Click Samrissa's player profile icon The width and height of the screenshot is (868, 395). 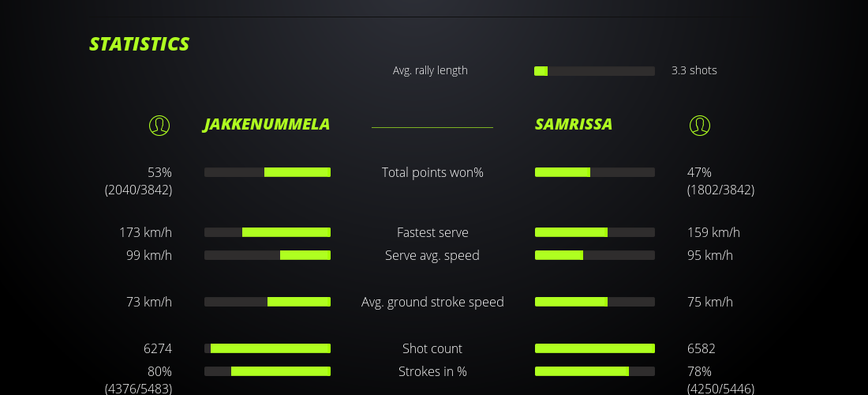(x=700, y=125)
